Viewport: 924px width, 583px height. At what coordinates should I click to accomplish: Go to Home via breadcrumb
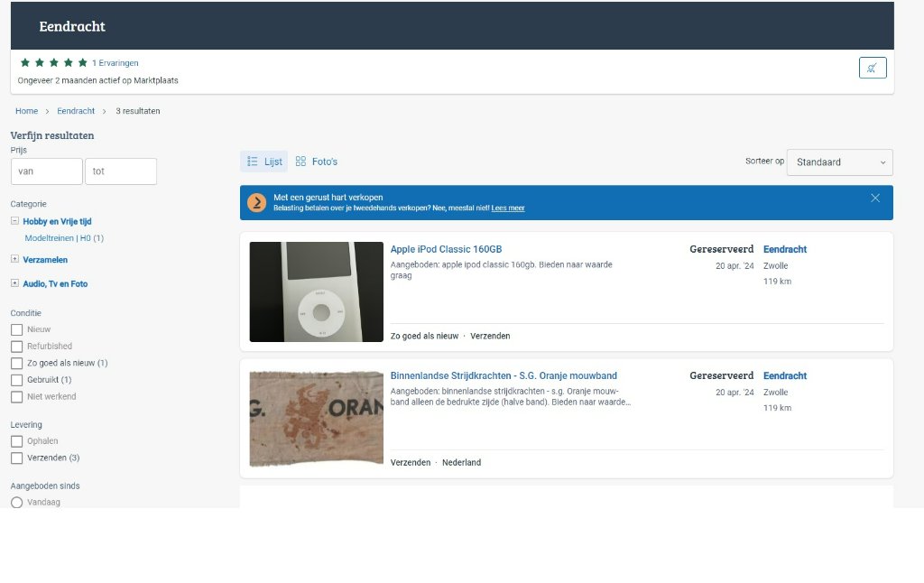tap(26, 111)
